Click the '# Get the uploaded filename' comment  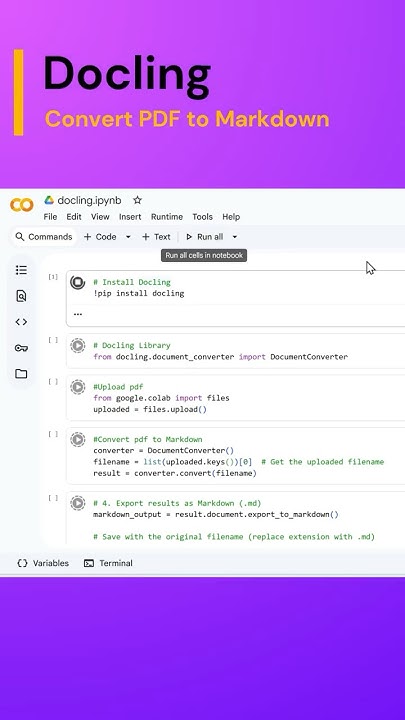[x=322, y=461]
